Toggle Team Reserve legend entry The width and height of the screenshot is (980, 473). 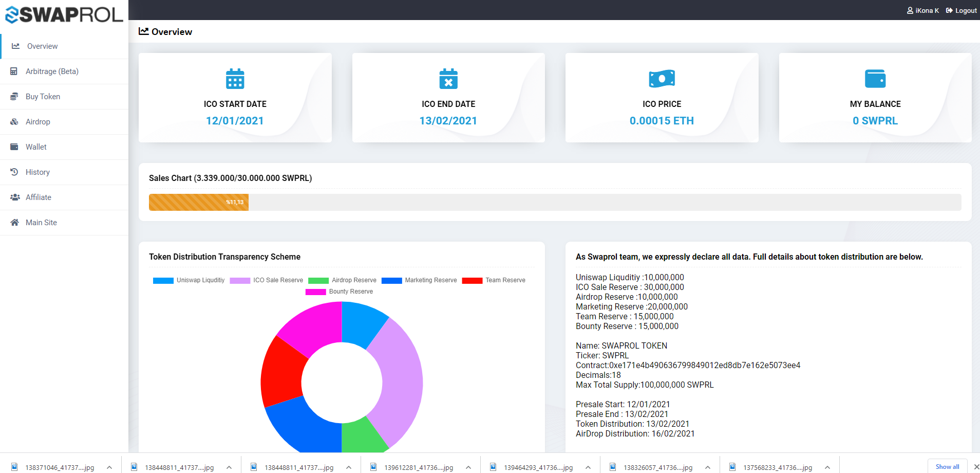[x=494, y=280]
